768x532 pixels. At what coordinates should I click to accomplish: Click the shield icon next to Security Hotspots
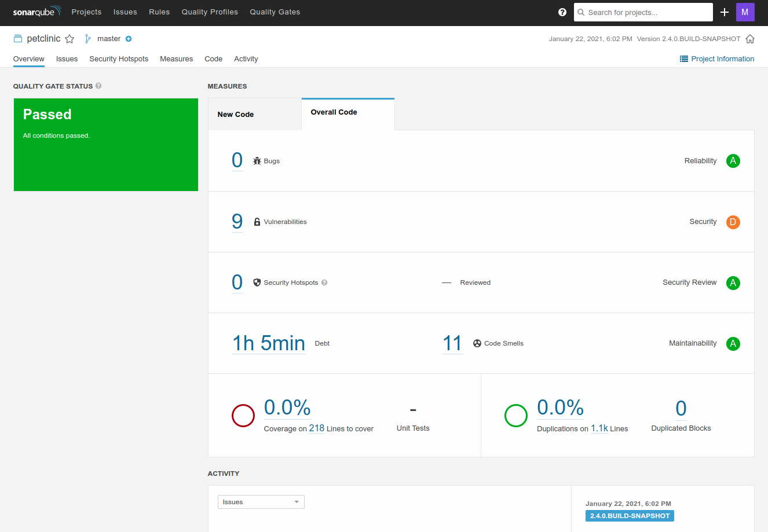pos(257,282)
